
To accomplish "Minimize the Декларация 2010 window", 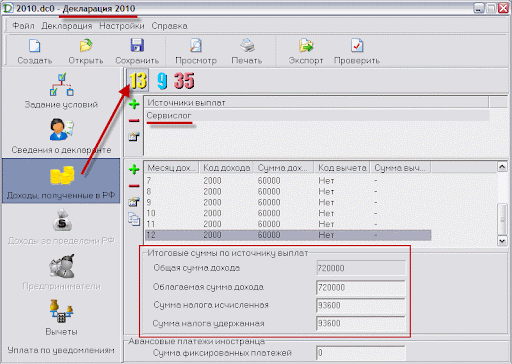I will (479, 8).
